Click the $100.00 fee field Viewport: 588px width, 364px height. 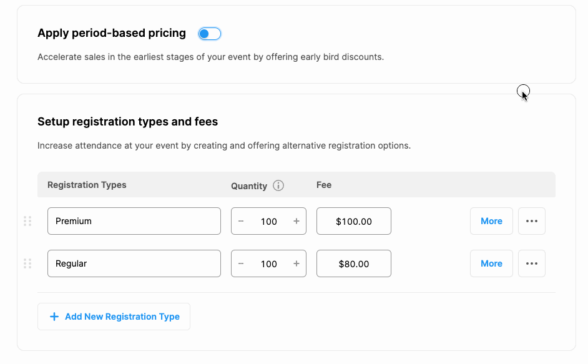[354, 221]
